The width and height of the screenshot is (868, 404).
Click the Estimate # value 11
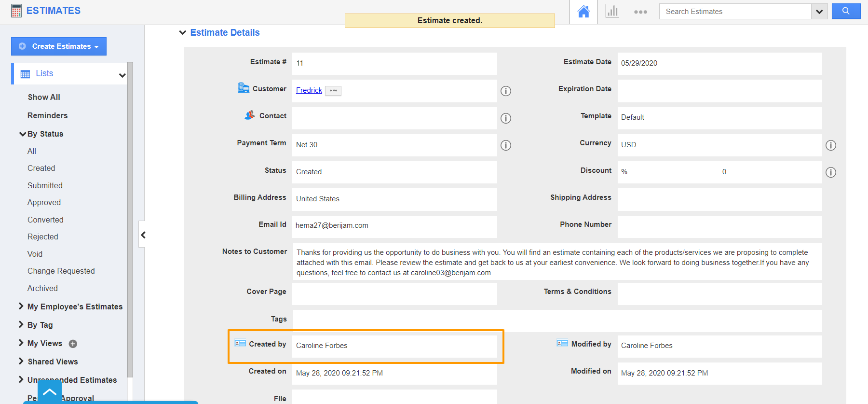pyautogui.click(x=299, y=63)
